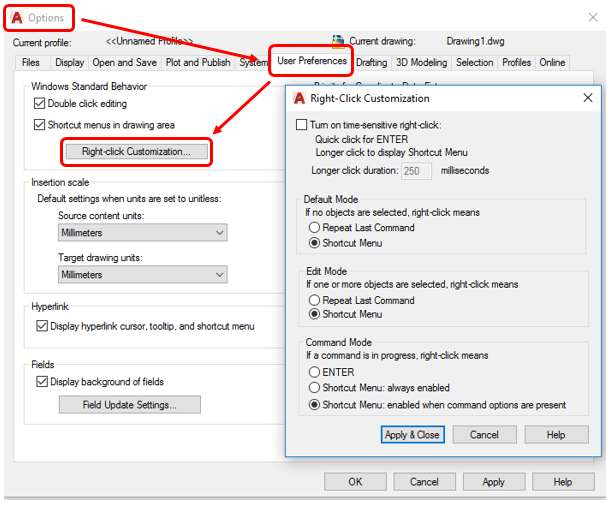Click the current drawing file icon

338,41
